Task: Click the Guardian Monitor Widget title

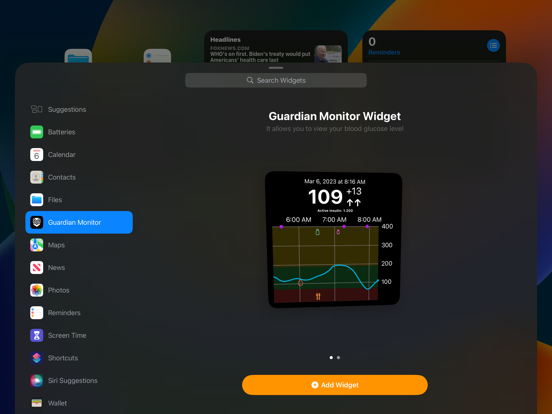Action: coord(334,116)
